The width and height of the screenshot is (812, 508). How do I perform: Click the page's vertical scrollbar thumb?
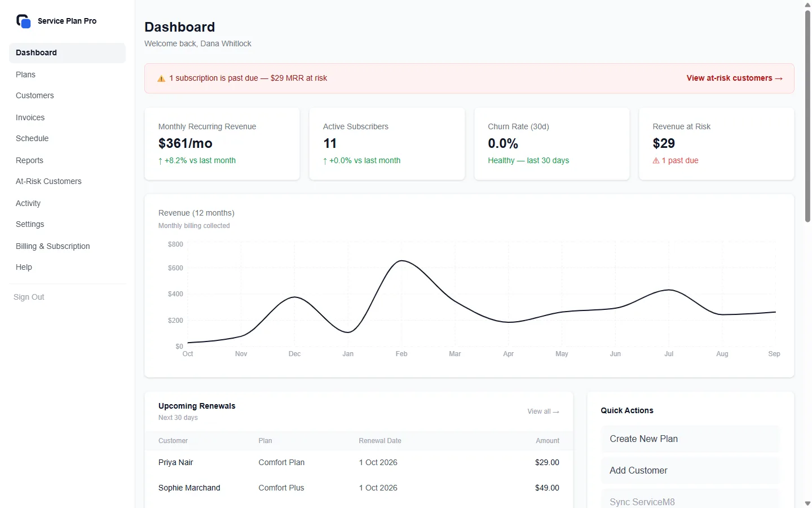click(807, 116)
